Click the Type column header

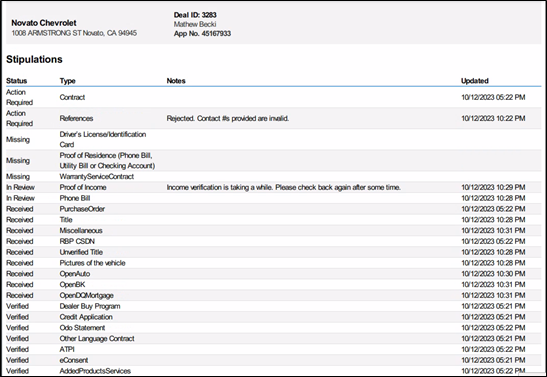[67, 81]
